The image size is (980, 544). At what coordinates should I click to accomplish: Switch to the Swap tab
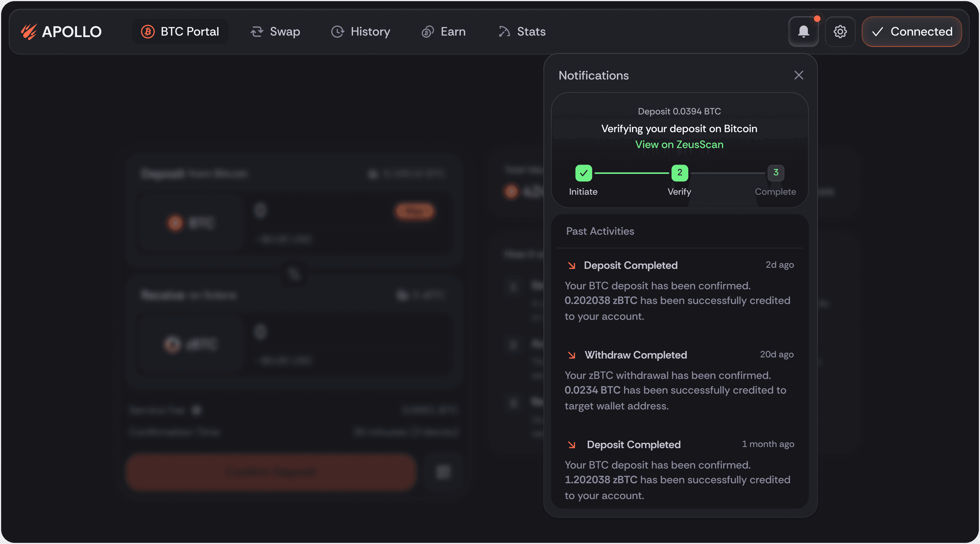tap(276, 32)
